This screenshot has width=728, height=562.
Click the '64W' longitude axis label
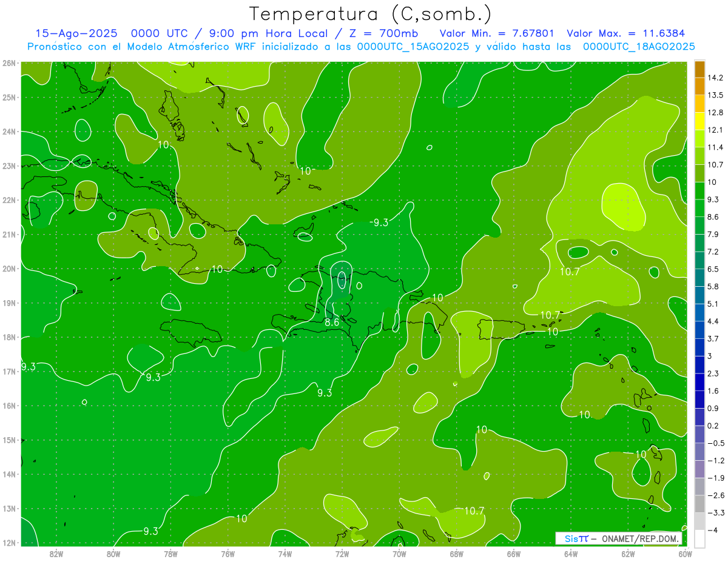pos(571,554)
